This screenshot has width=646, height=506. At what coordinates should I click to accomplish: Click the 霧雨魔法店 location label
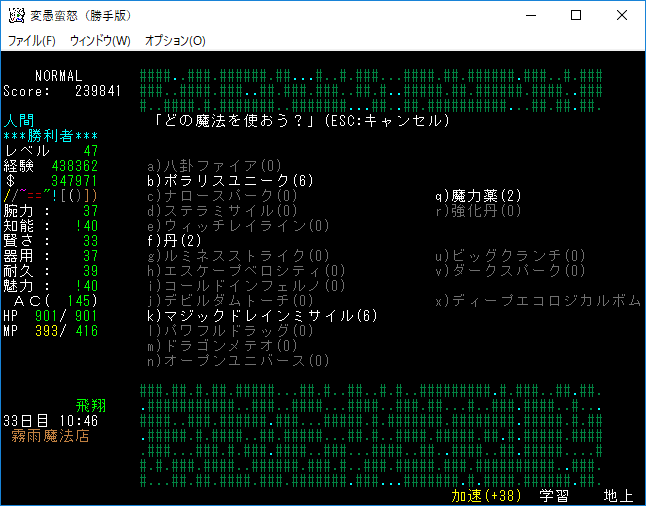coord(50,436)
